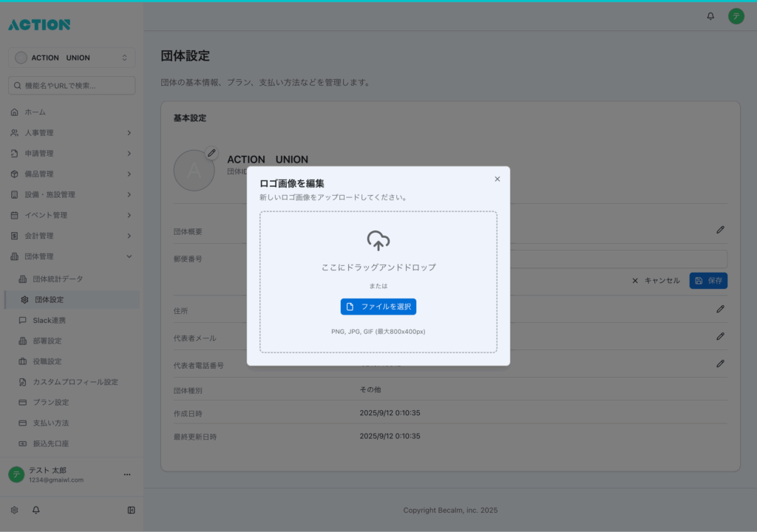Open the user avatar menu at top right
This screenshot has height=532, width=757.
pyautogui.click(x=736, y=16)
